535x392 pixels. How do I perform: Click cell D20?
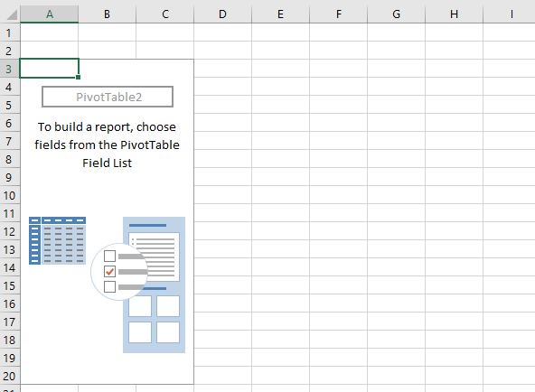point(223,376)
